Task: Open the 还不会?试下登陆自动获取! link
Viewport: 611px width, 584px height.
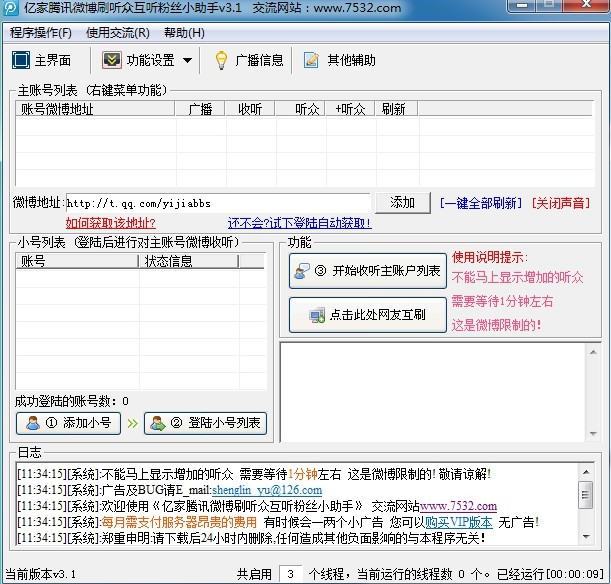Action: click(300, 223)
